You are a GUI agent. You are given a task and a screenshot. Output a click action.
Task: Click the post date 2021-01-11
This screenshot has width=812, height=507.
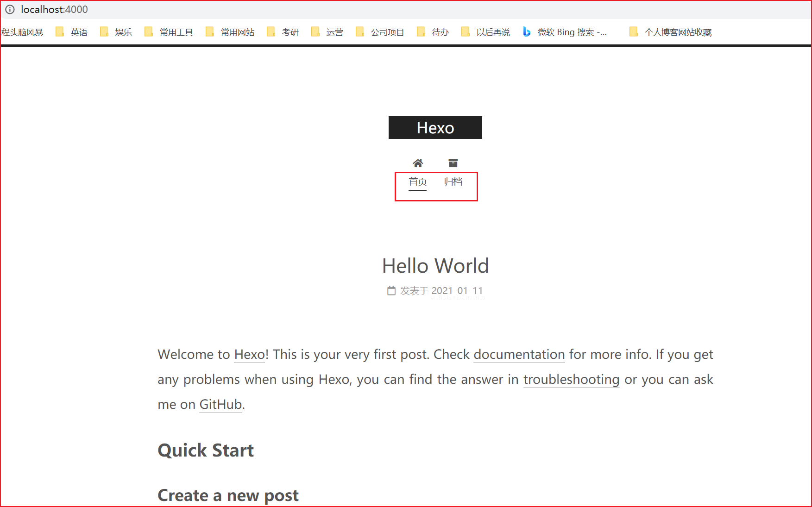[x=457, y=291]
